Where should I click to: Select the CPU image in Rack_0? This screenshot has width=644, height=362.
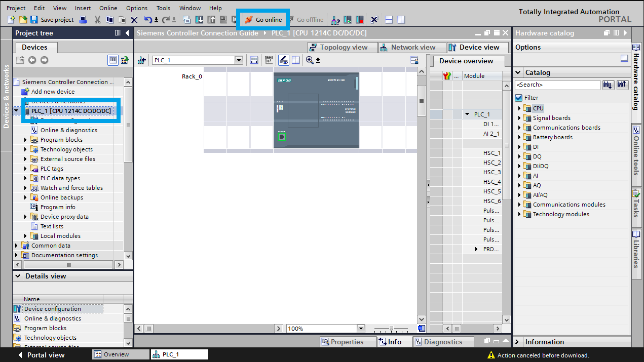click(x=316, y=110)
